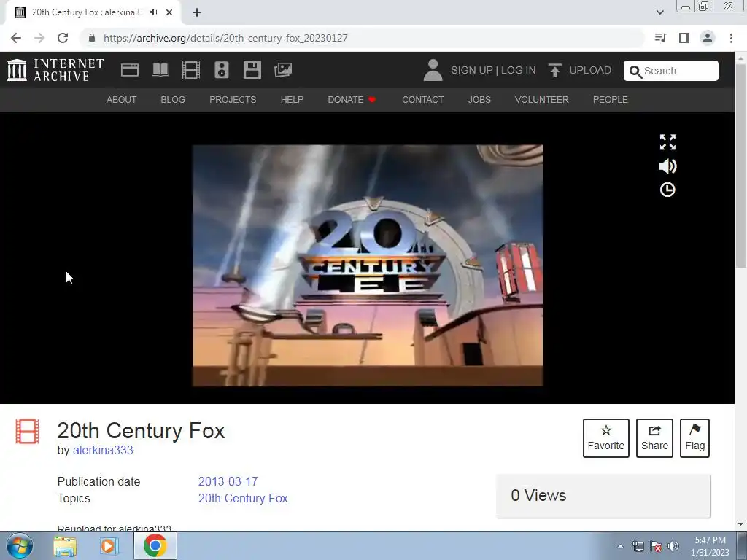Open the Chrome profile icon
Viewport: 747px width, 560px height.
click(x=708, y=38)
